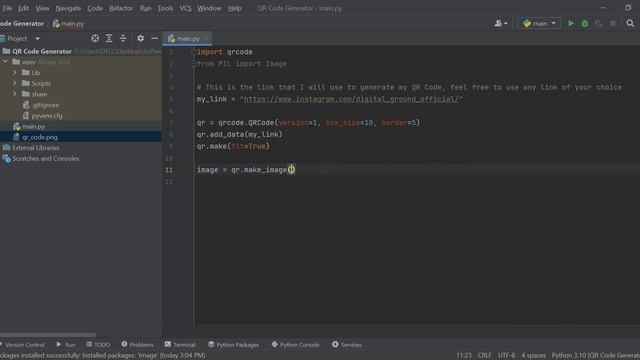The height and width of the screenshot is (360, 640).
Task: Open the Navigate menu
Action: pos(68,8)
